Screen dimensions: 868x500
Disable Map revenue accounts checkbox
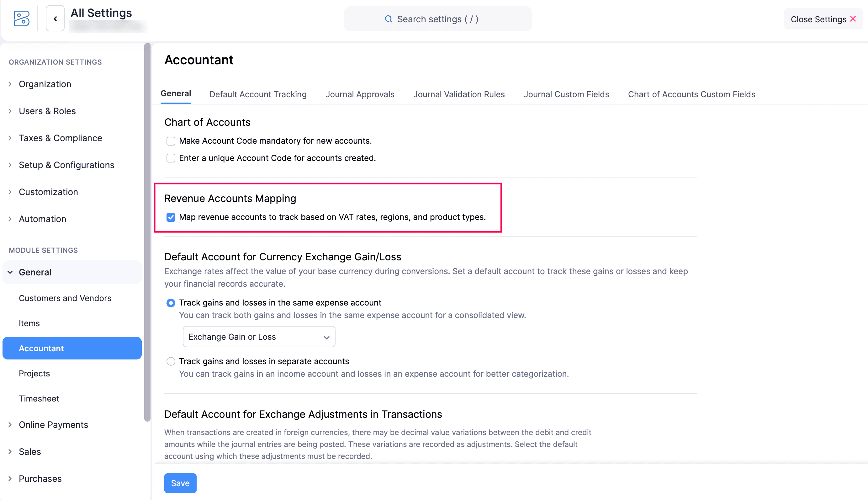click(x=171, y=217)
